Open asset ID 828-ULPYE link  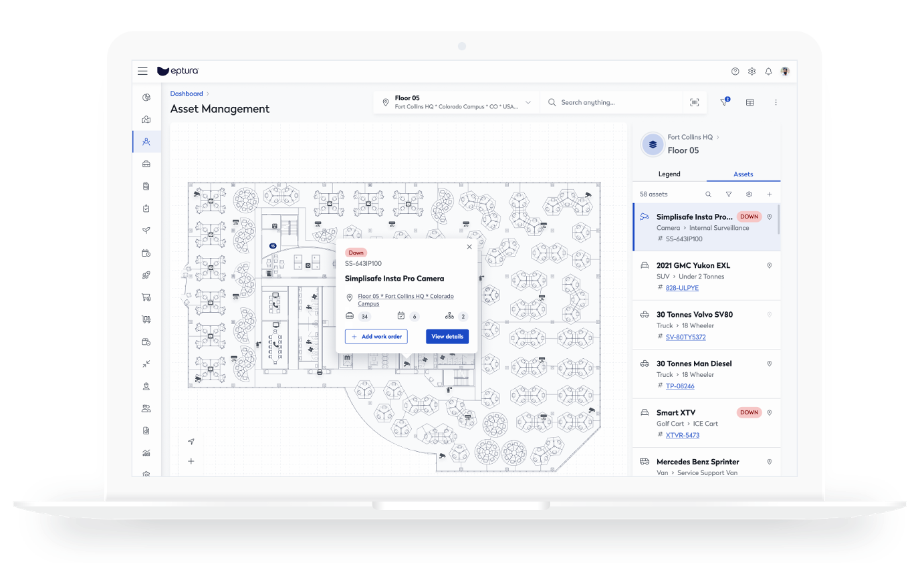click(682, 288)
